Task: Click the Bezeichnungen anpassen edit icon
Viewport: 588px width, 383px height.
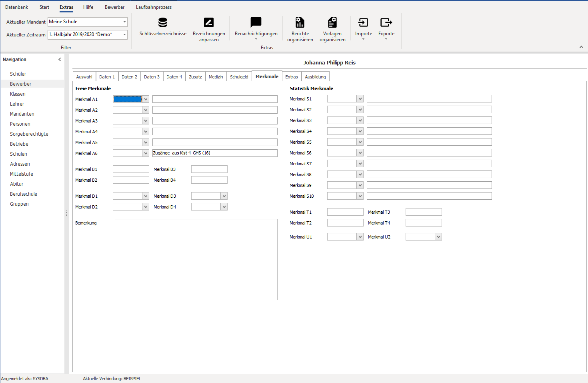Action: (209, 22)
